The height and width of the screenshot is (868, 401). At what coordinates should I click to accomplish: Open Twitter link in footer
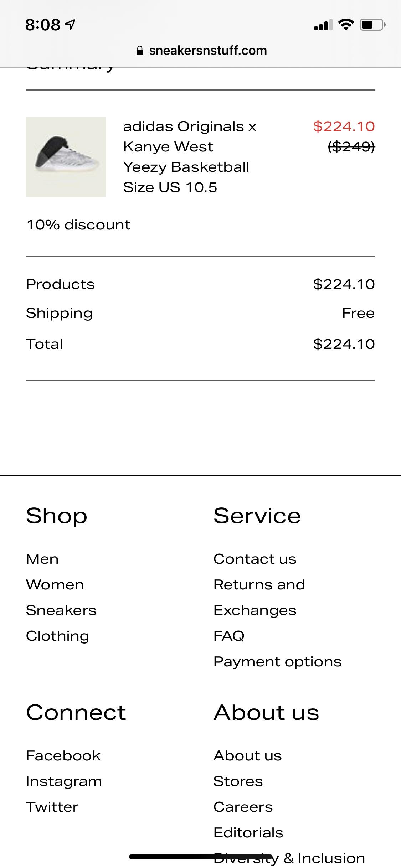(x=52, y=807)
